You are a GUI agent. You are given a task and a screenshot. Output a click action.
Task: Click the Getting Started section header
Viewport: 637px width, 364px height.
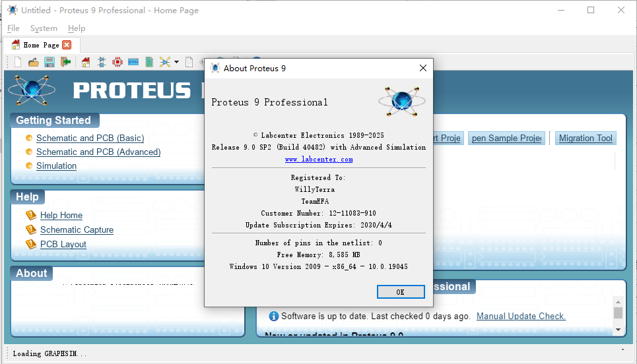coord(54,121)
